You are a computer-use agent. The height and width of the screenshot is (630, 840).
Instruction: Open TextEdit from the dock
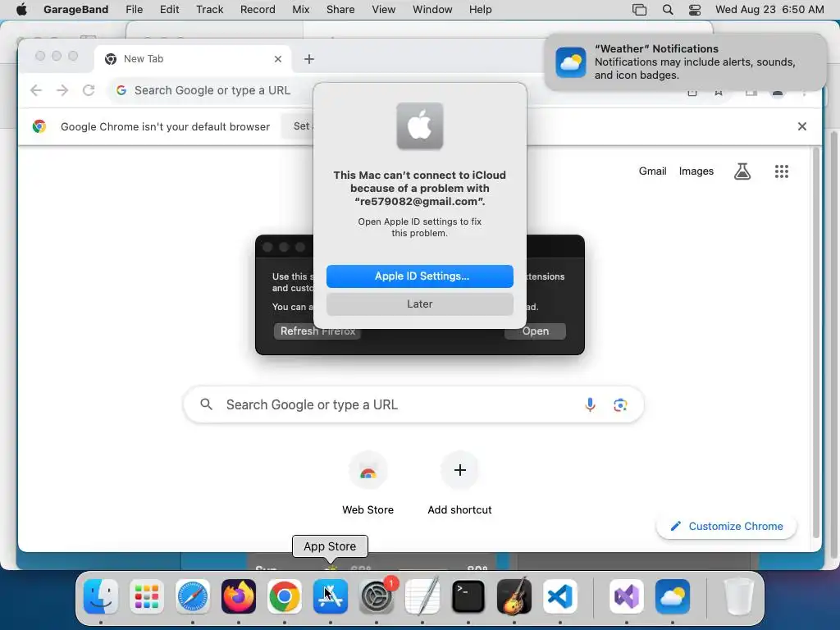click(x=422, y=596)
